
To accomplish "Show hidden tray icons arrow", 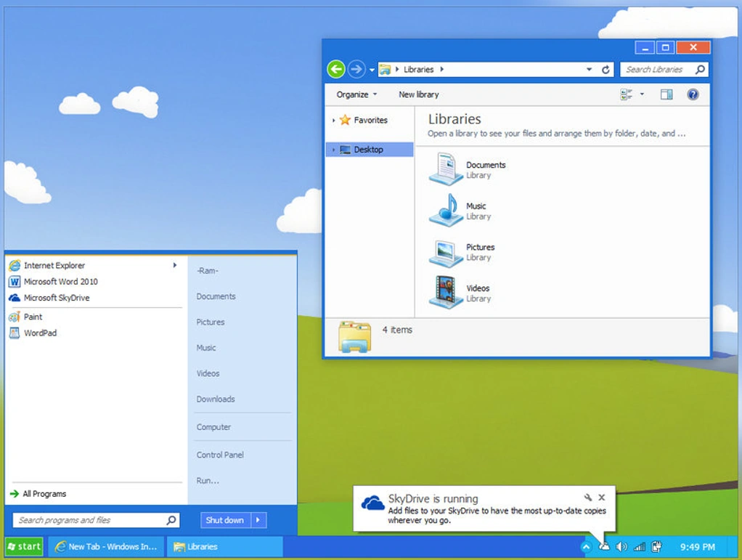I will click(x=586, y=547).
